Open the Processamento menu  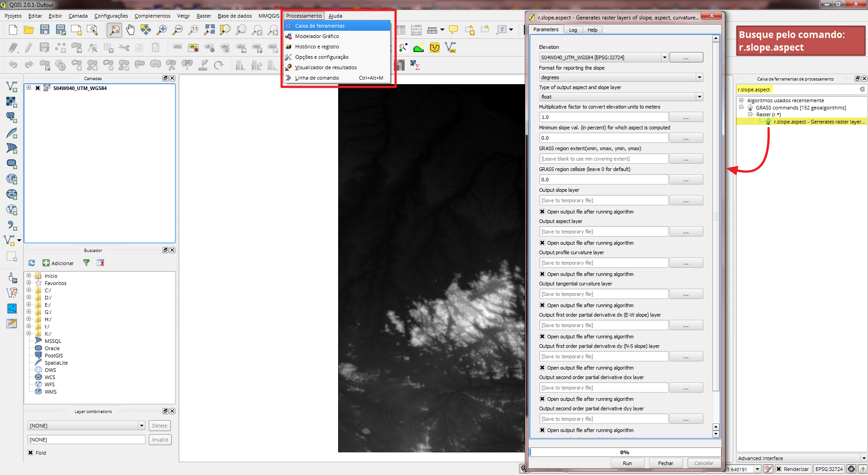[x=303, y=15]
